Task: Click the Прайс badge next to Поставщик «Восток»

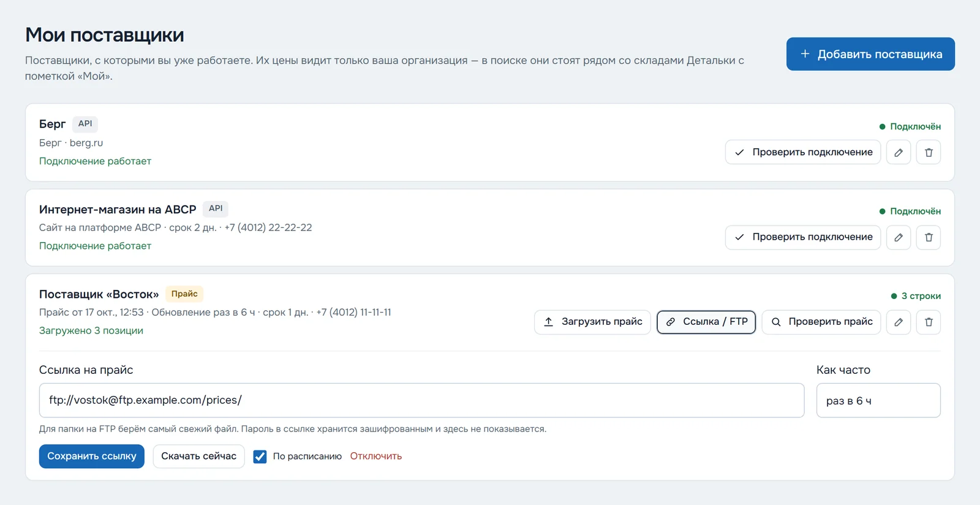Action: (x=184, y=294)
